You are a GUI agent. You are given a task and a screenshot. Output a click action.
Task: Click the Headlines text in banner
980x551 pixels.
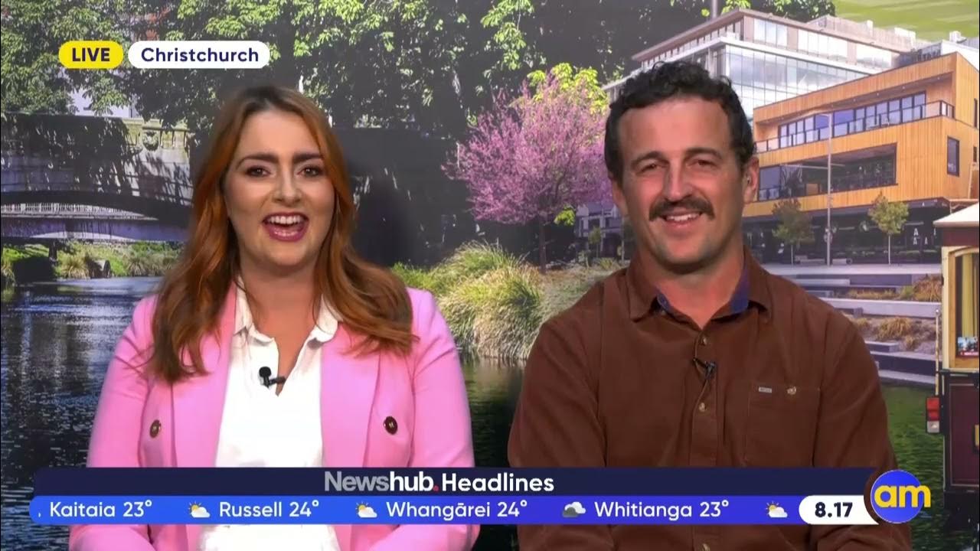[x=498, y=482]
